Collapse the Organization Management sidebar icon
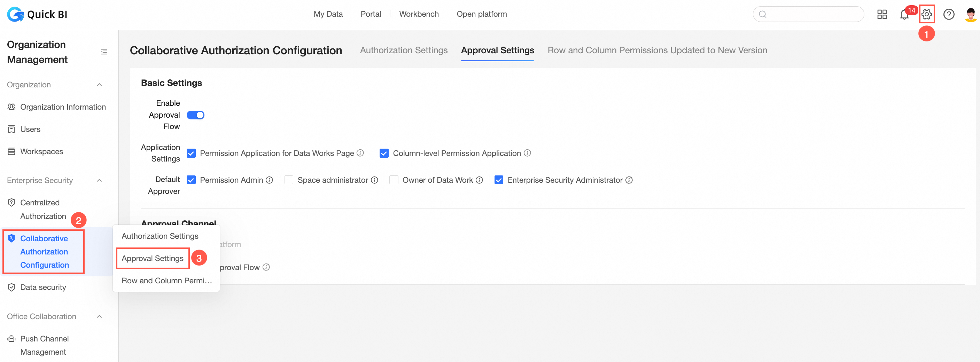Viewport: 980px width, 362px height. (x=103, y=52)
